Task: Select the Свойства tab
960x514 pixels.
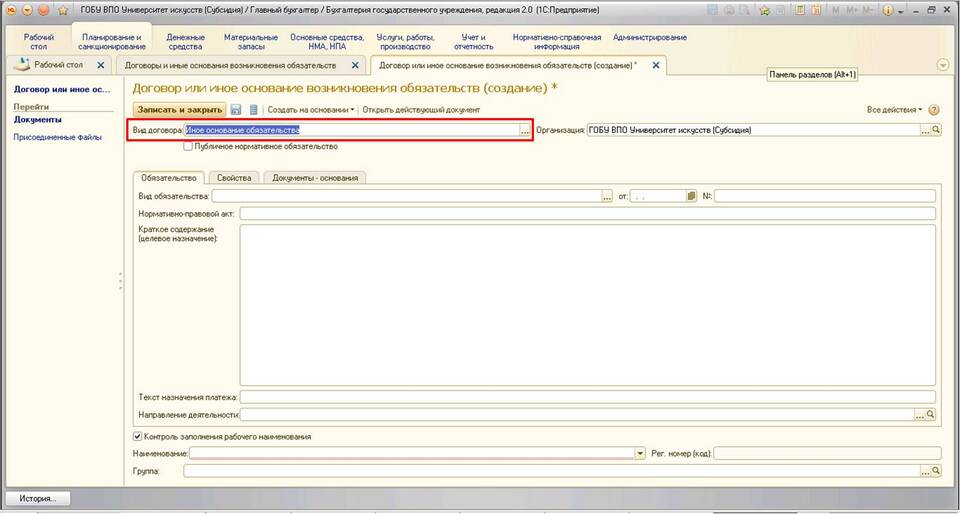Action: 234,177
